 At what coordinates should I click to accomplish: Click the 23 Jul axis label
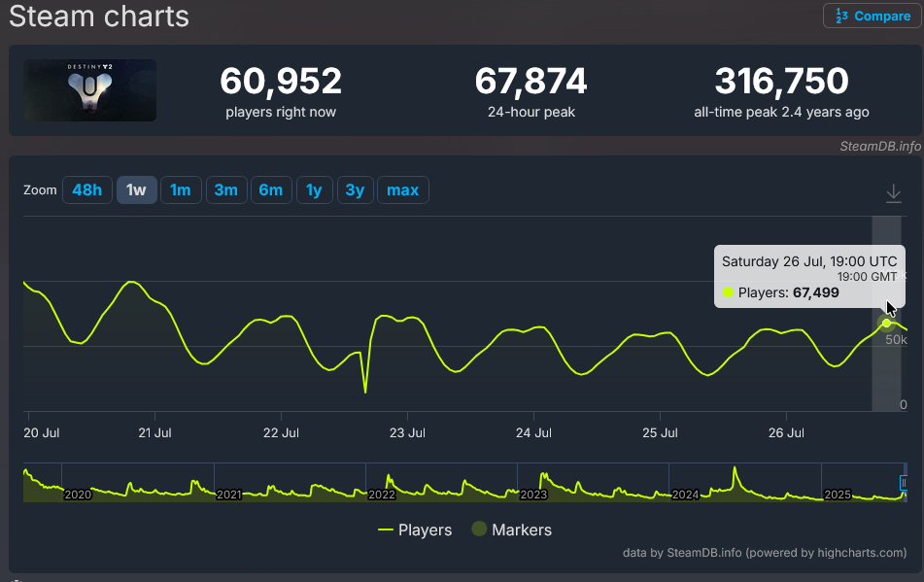pyautogui.click(x=407, y=433)
